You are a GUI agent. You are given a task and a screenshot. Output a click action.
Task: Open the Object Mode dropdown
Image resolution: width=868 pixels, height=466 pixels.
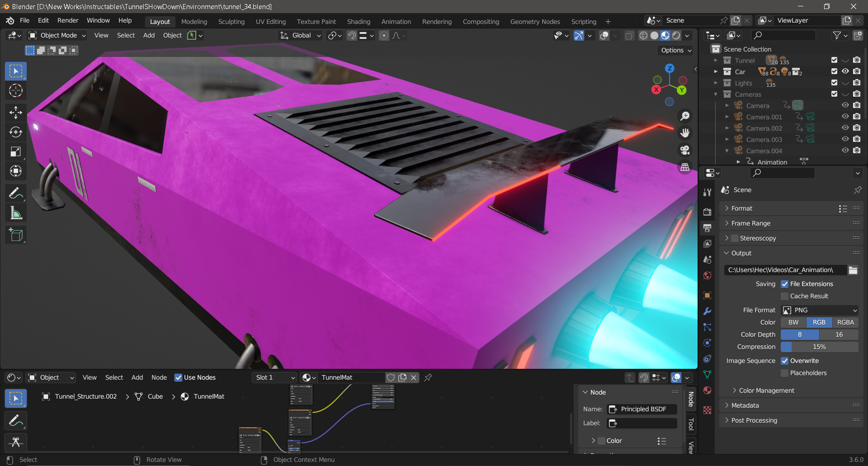tap(57, 35)
